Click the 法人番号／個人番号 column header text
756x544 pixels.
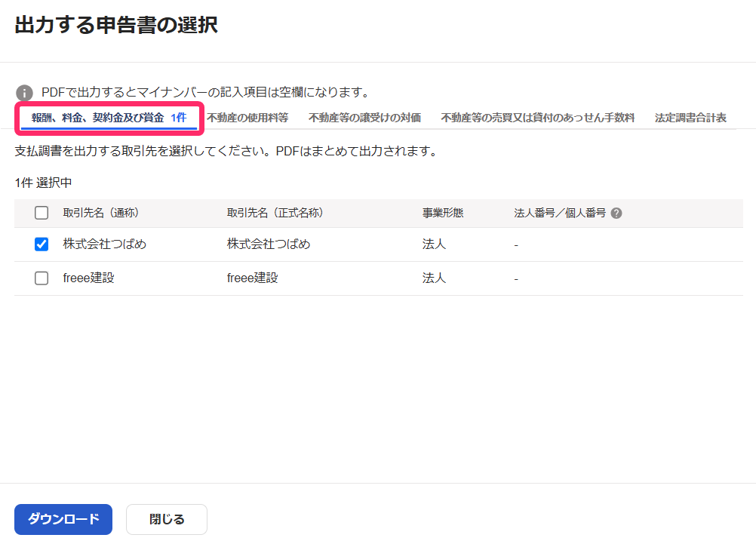pos(560,213)
